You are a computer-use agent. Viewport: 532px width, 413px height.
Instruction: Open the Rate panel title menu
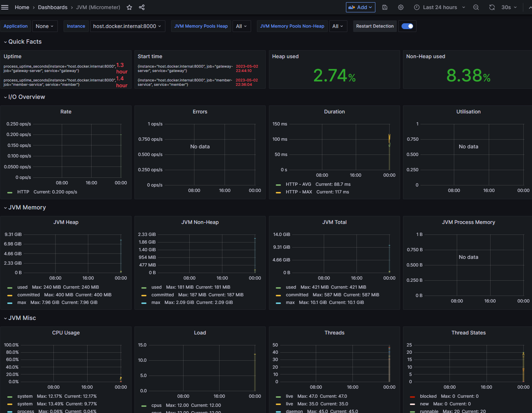(x=66, y=112)
